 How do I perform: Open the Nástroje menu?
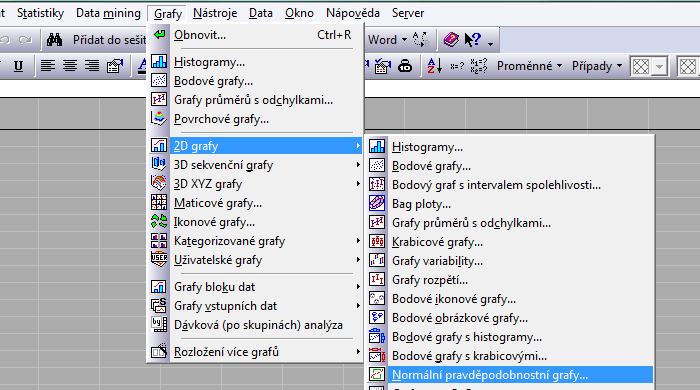tap(215, 13)
